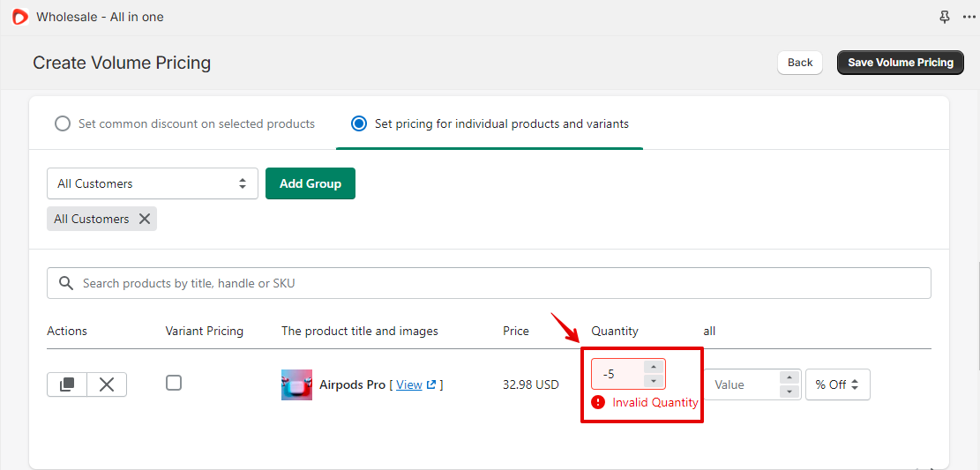
Task: Click the Price column header
Action: pyautogui.click(x=516, y=332)
